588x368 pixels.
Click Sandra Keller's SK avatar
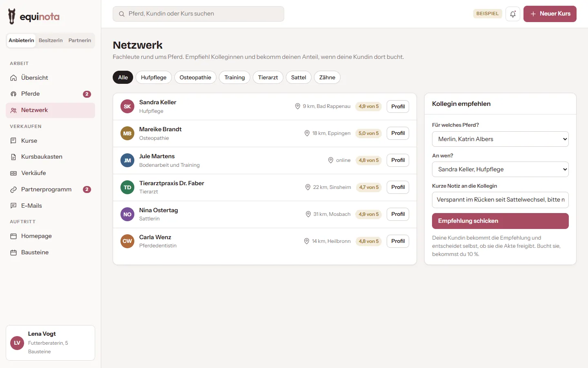point(127,106)
